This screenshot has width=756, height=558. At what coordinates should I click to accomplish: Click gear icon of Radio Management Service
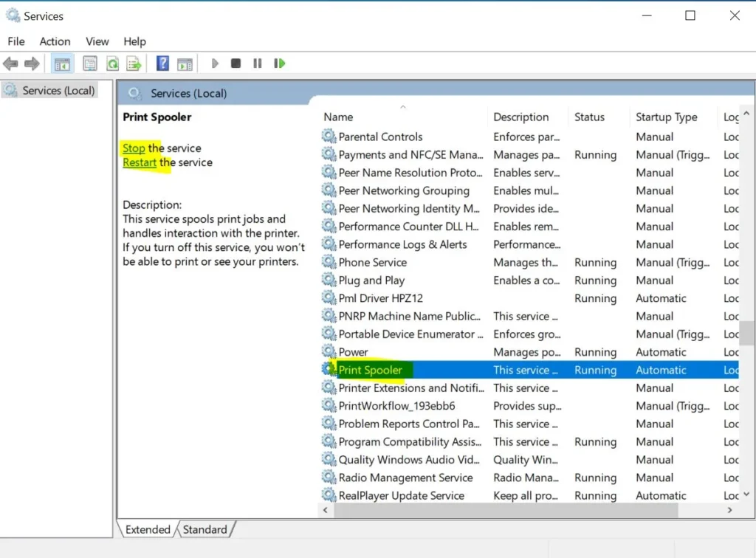(329, 478)
